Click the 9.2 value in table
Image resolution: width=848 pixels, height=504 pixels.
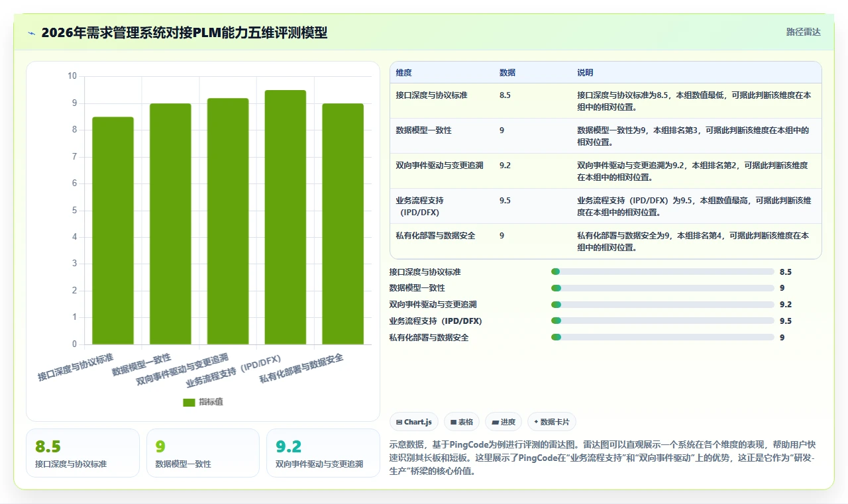505,166
